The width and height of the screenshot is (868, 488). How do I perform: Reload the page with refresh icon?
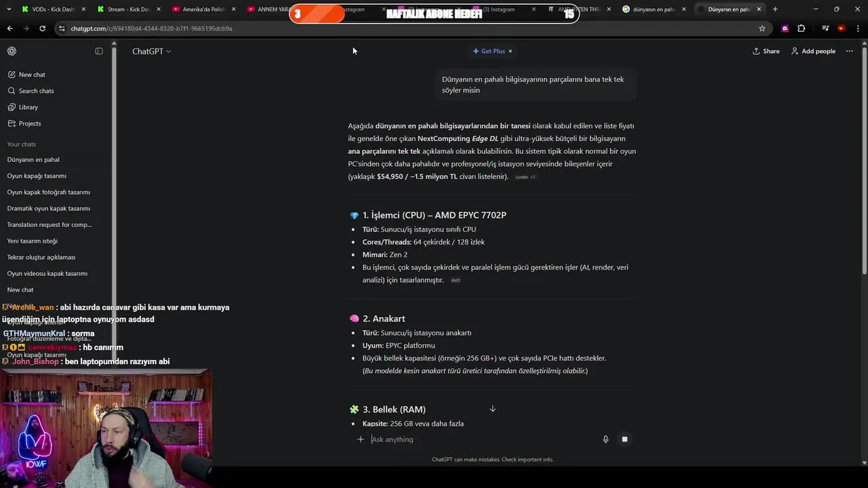coord(42,28)
